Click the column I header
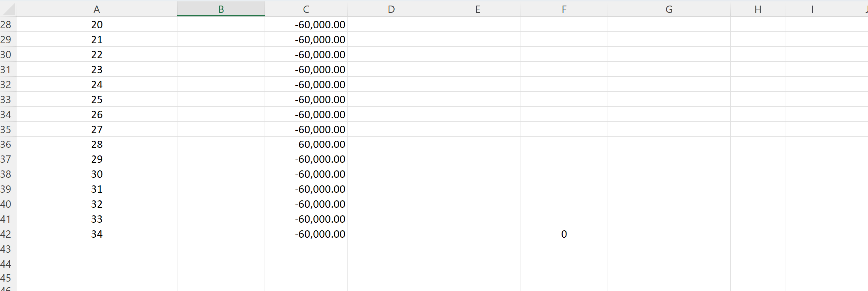Screen dimensions: 868x291 [813, 9]
